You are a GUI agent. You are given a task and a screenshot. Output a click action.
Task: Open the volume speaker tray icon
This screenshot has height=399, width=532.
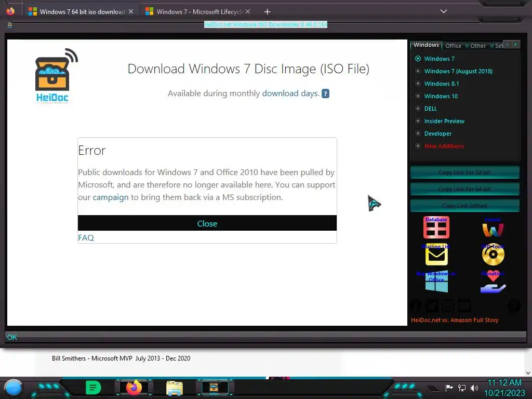click(474, 388)
